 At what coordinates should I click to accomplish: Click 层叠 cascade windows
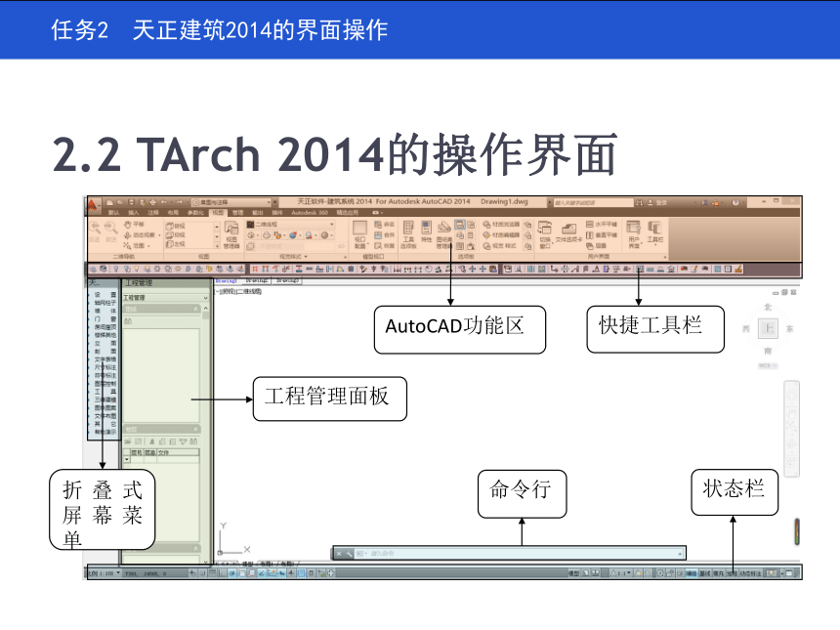(x=596, y=246)
